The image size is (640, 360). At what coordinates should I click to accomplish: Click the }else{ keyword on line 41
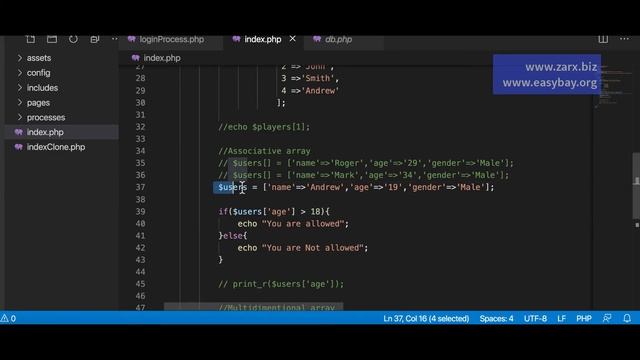click(233, 236)
